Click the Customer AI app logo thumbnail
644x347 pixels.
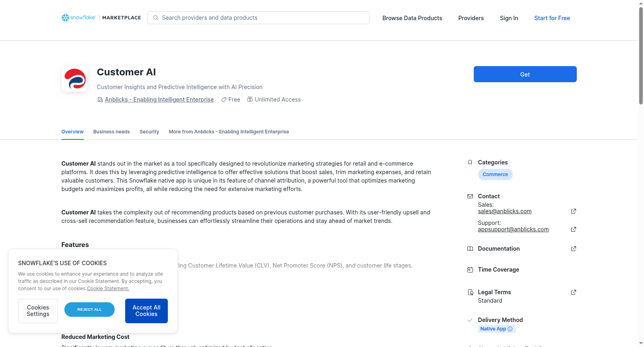point(74,79)
